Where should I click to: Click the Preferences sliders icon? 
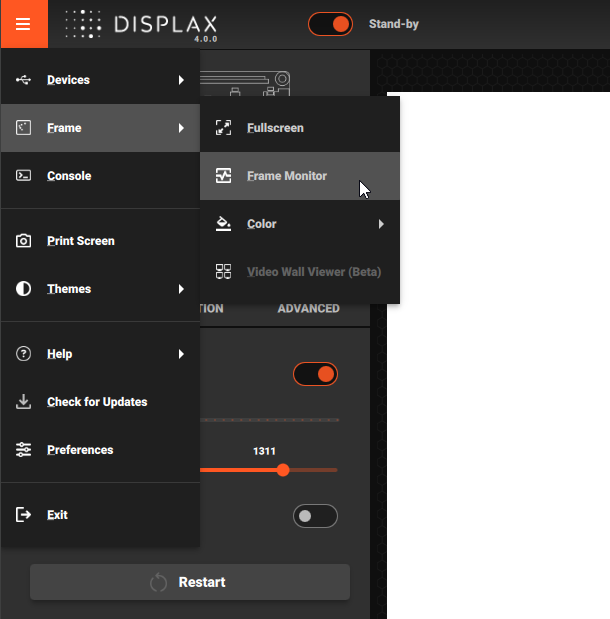[24, 450]
